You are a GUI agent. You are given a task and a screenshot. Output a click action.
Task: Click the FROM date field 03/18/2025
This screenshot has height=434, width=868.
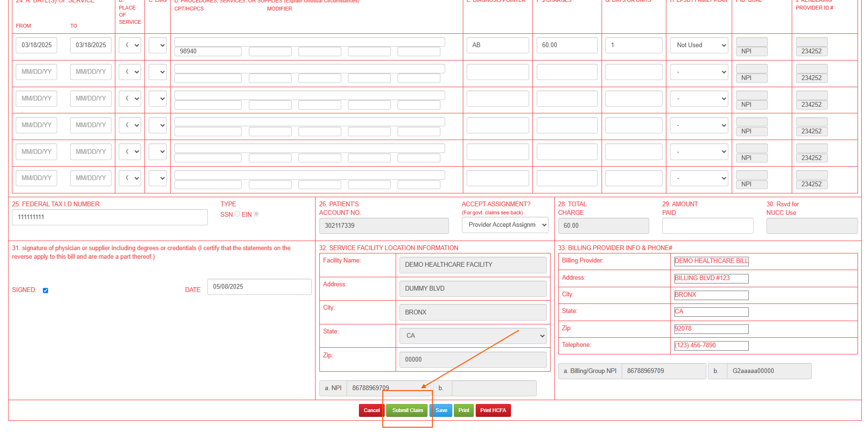coord(36,45)
